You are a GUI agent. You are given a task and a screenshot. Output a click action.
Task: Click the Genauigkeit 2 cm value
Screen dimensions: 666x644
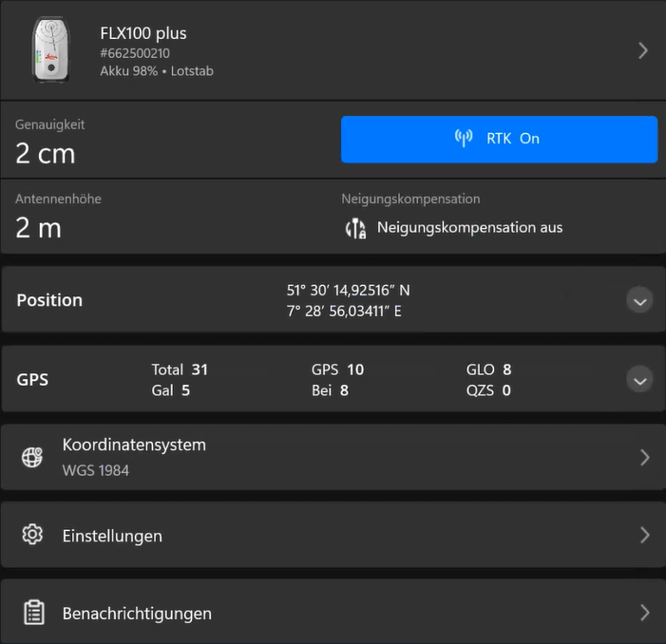pos(46,153)
